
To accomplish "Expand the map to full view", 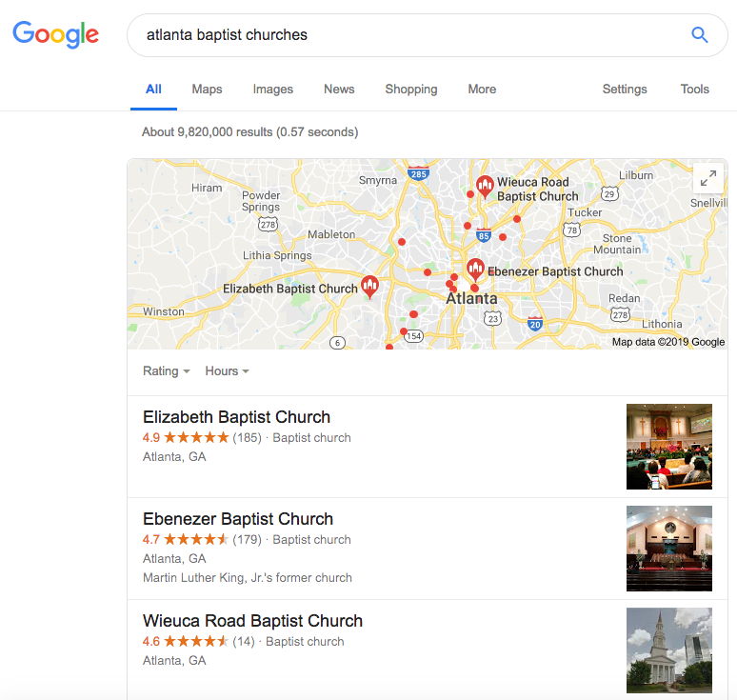I will [x=707, y=178].
